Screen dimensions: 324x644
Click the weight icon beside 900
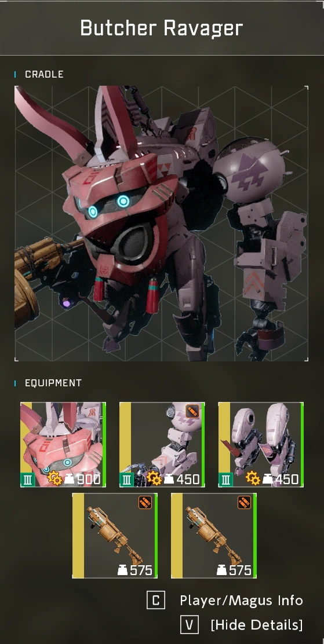(69, 480)
